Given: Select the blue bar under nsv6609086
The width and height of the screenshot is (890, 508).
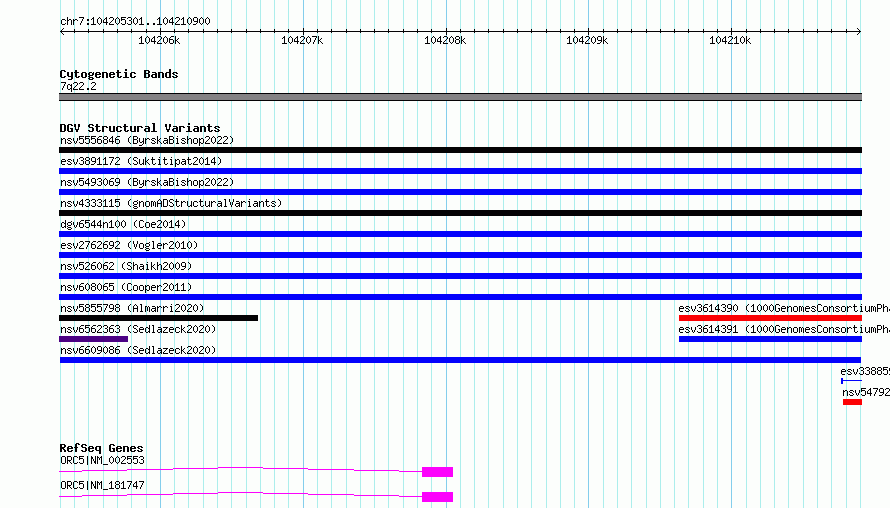Looking at the screenshot, I should [460, 360].
